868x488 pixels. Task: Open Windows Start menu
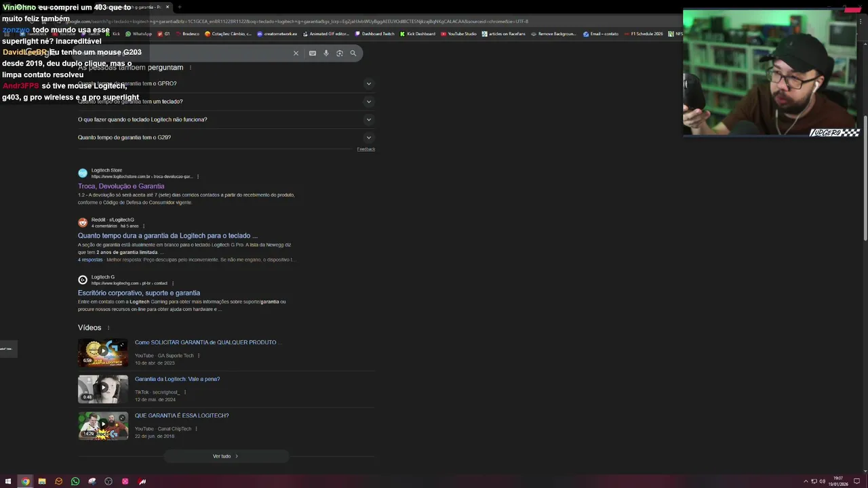[8, 481]
